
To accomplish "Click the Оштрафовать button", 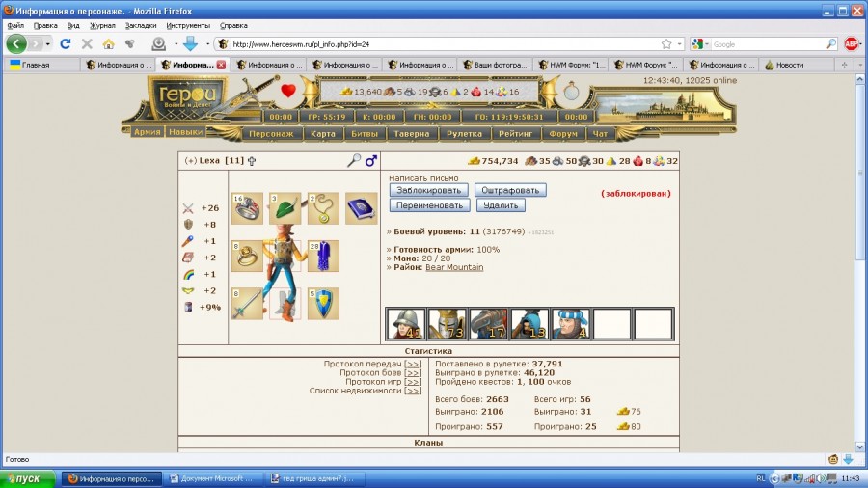I will [x=510, y=190].
